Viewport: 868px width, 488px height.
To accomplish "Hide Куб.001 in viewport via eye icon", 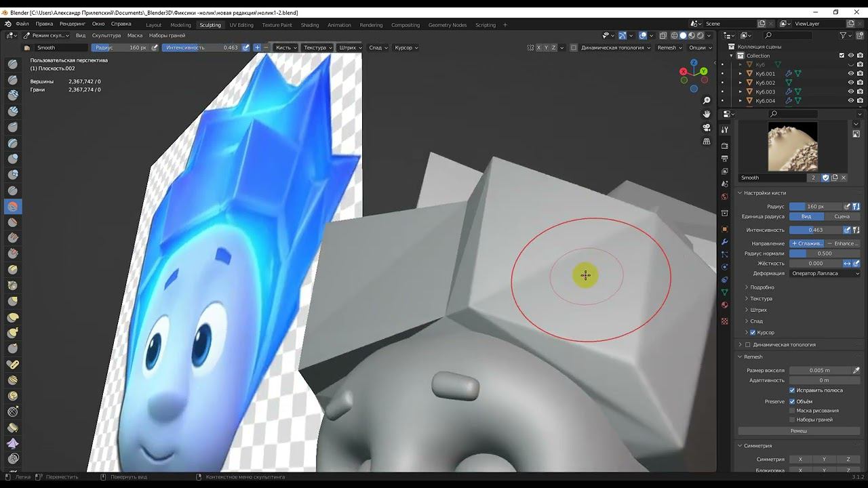I will click(850, 73).
